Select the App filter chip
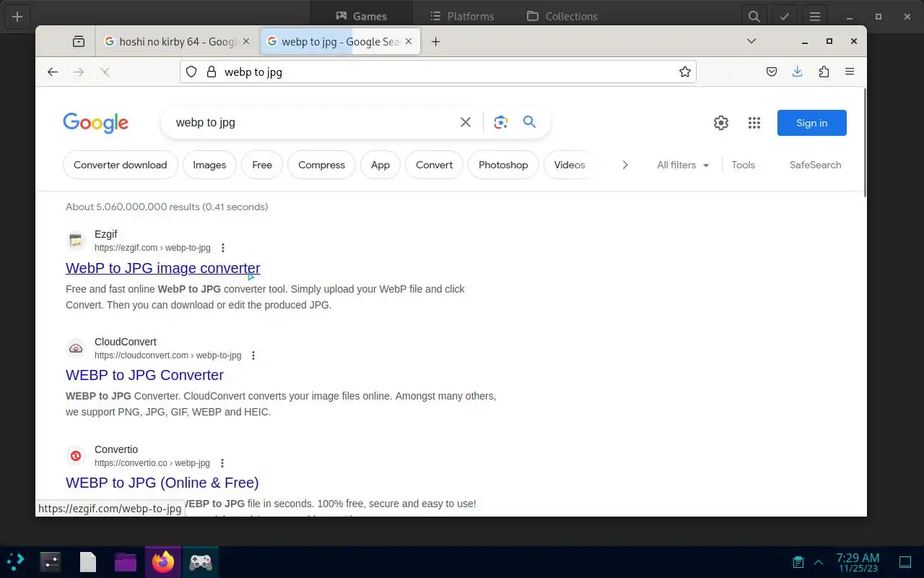The height and width of the screenshot is (578, 924). [x=380, y=165]
